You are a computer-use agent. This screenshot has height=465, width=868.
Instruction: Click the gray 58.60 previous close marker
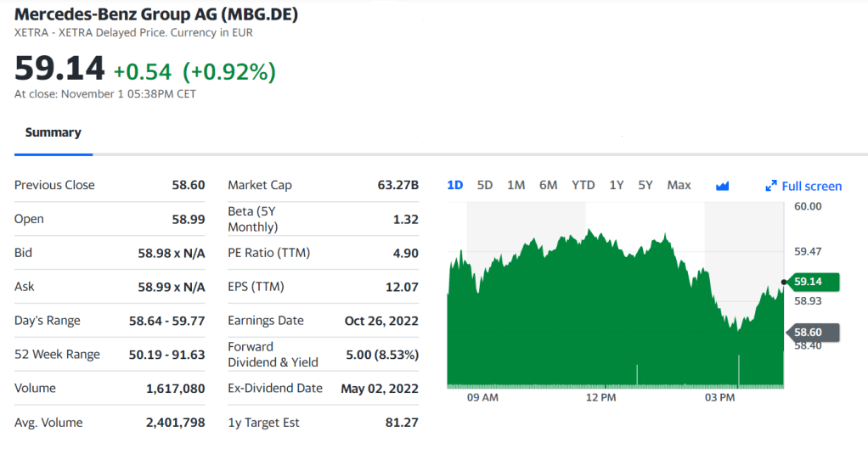click(x=814, y=333)
